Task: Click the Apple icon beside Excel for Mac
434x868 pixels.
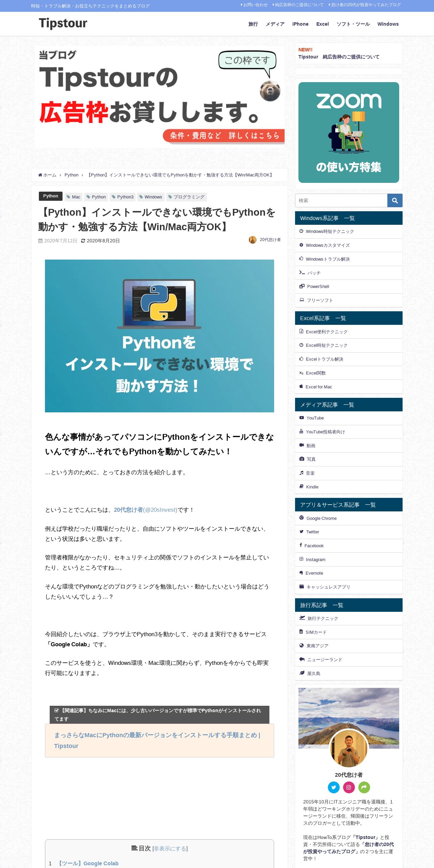Action: tap(301, 386)
